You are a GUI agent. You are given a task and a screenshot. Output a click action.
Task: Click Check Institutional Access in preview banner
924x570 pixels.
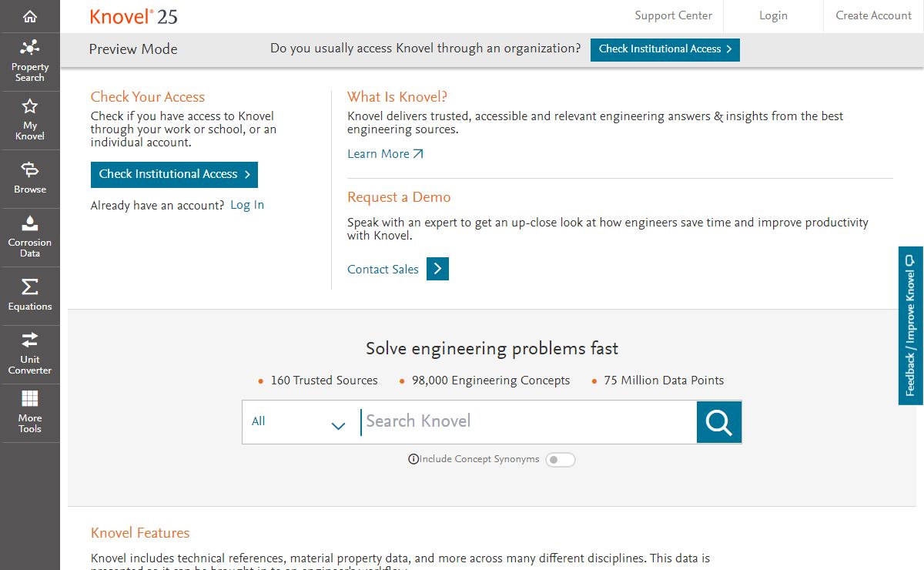665,49
